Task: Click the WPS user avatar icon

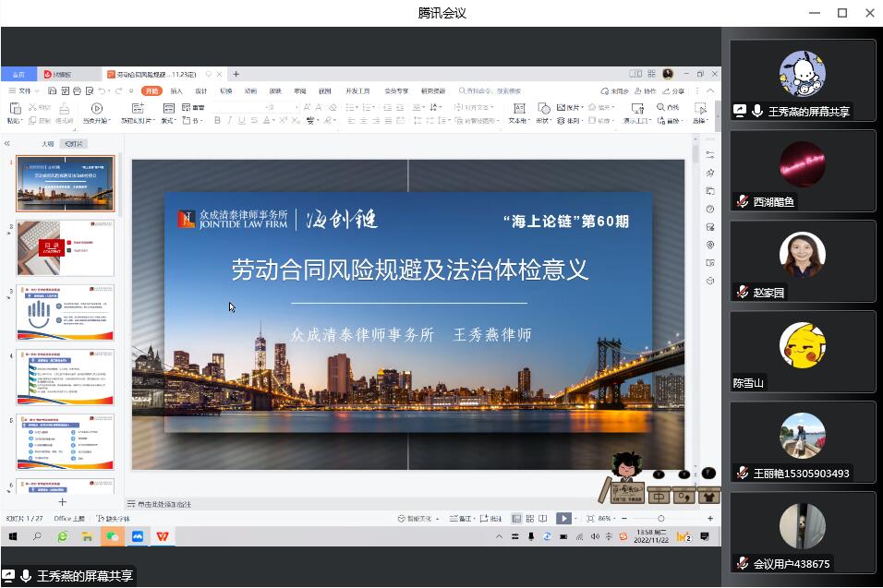Action: (668, 74)
